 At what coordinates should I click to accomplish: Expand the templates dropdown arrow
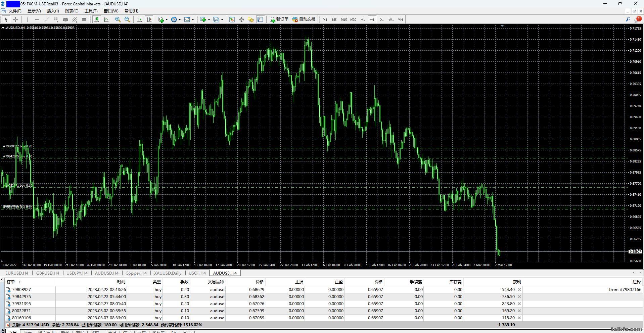[193, 19]
